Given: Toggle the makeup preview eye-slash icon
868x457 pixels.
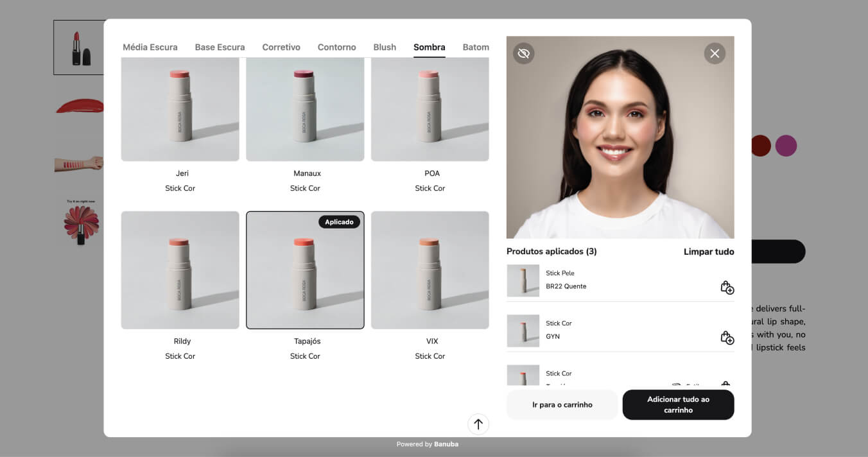Looking at the screenshot, I should (523, 53).
